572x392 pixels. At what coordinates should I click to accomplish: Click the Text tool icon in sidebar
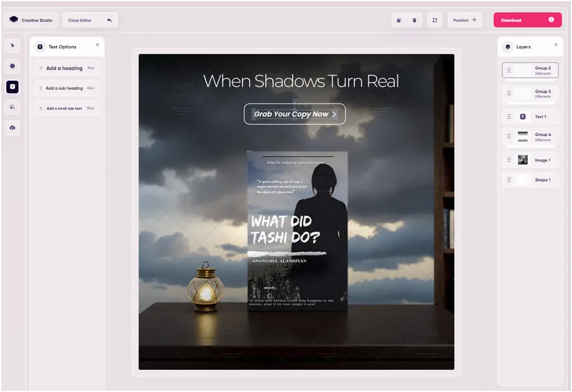tap(13, 86)
